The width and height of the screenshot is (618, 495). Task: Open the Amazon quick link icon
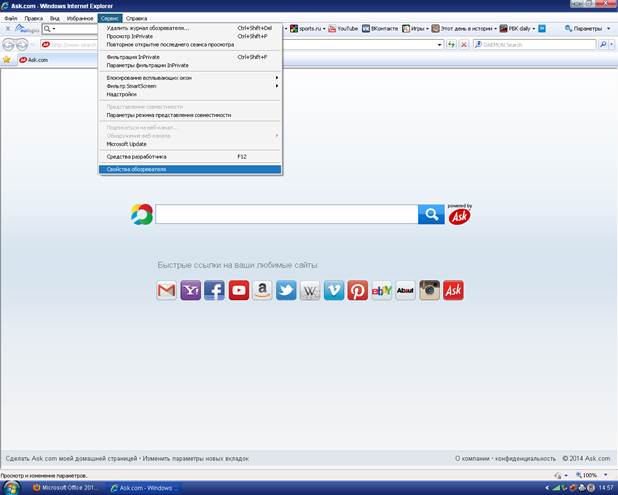point(262,290)
